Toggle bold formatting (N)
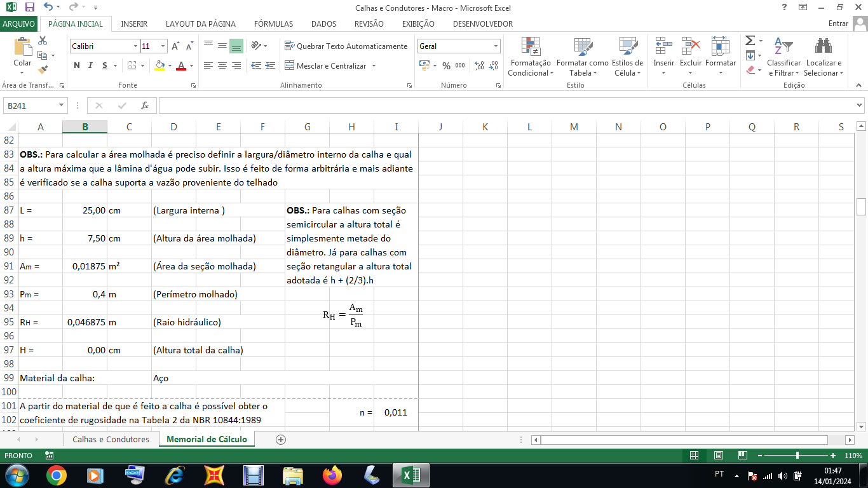 tap(77, 65)
